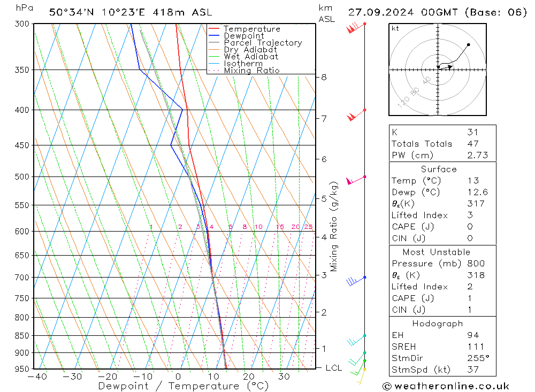Click the station coordinates '50°34'N 10°23'E 418m ASL'

pos(131,12)
